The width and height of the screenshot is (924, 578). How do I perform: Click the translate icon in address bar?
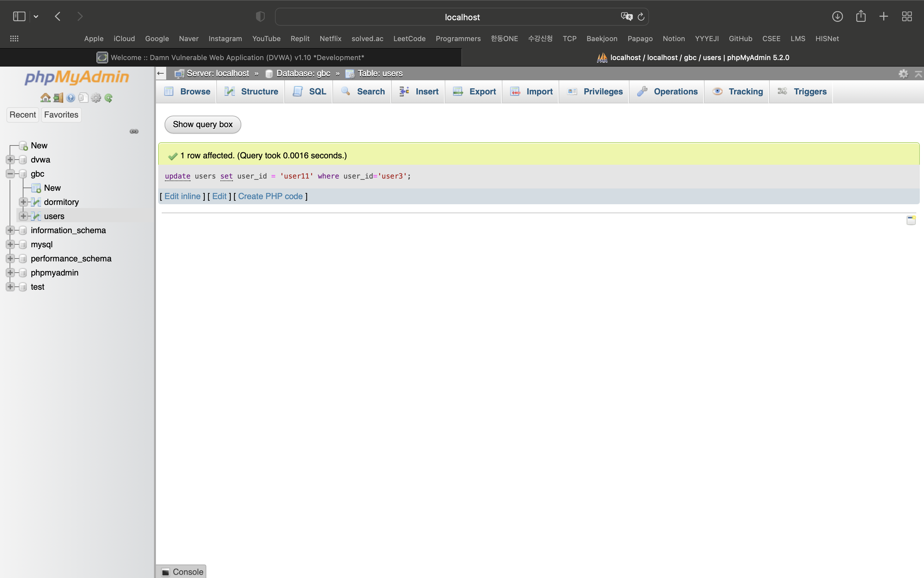627,16
